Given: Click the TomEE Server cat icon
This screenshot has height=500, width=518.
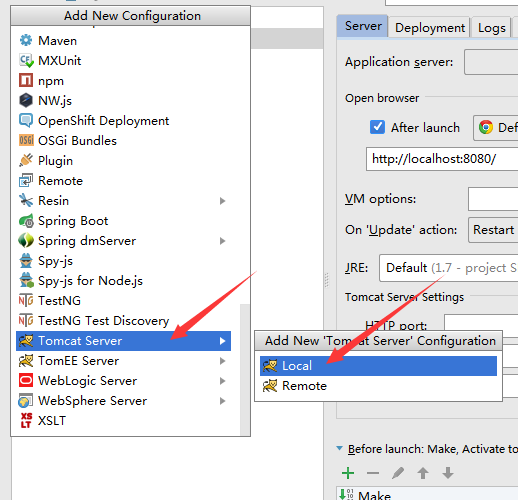Looking at the screenshot, I should [x=26, y=361].
